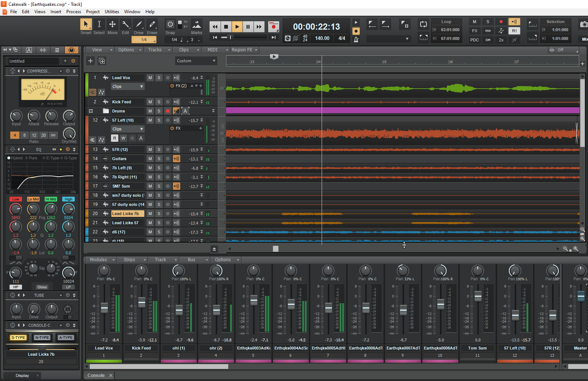Open Clips dropdown on 57 Left
Viewport: 588px width, 381px height.
(127, 129)
